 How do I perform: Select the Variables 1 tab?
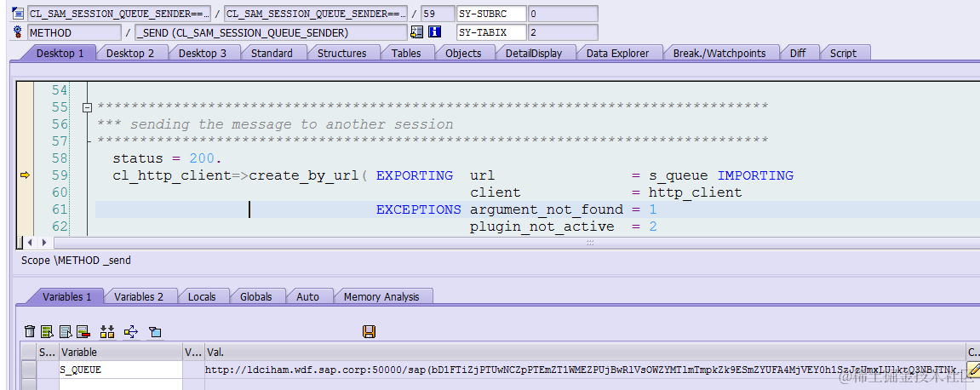tap(67, 297)
